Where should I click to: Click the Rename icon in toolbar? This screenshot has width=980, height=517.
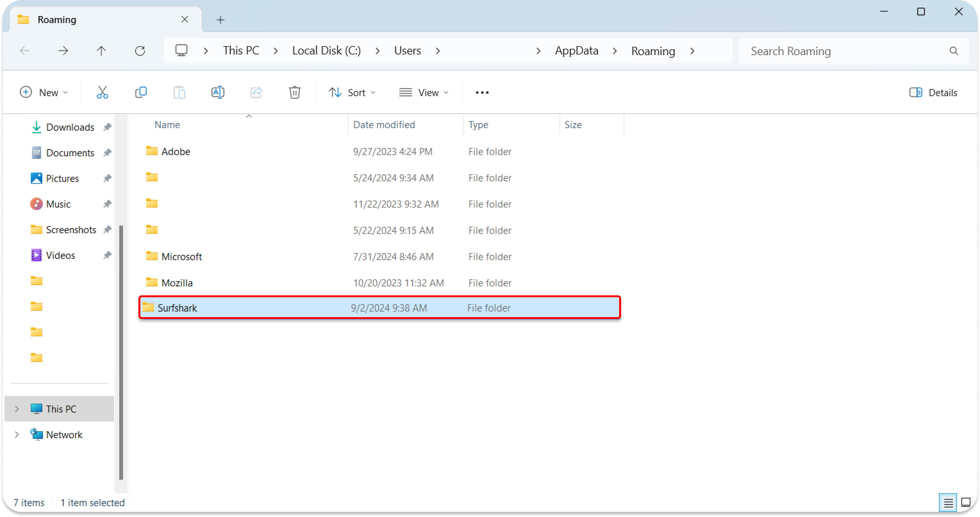pos(218,92)
